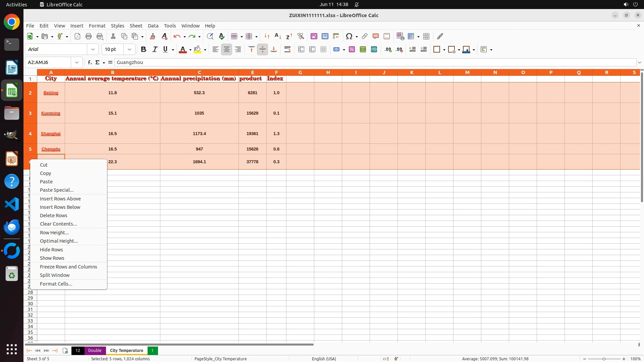Click the Sort Ascending icon
644x362 pixels.
[x=278, y=36]
